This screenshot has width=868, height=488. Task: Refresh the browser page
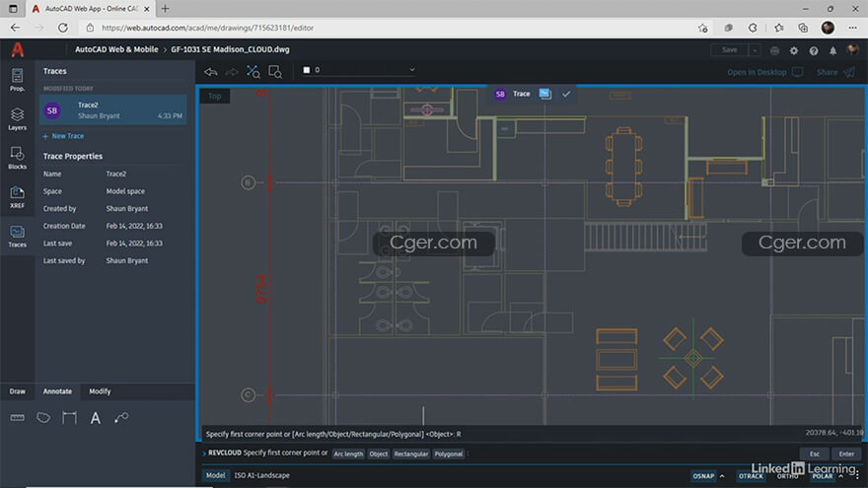[63, 28]
